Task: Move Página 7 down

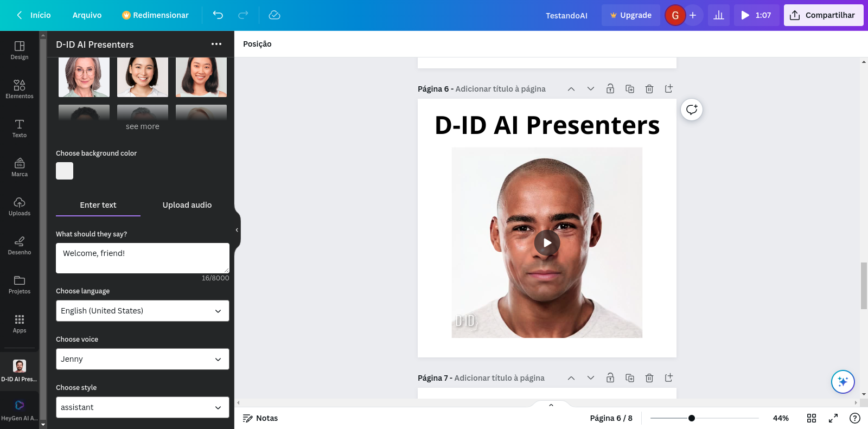Action: coord(591,378)
